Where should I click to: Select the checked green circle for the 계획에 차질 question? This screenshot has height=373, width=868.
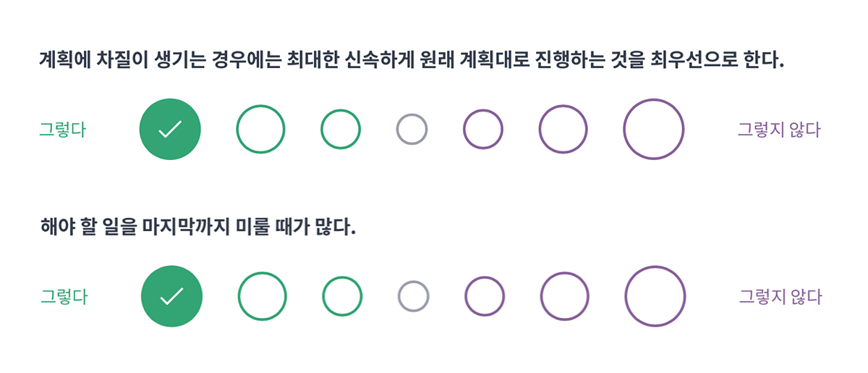pyautogui.click(x=170, y=129)
